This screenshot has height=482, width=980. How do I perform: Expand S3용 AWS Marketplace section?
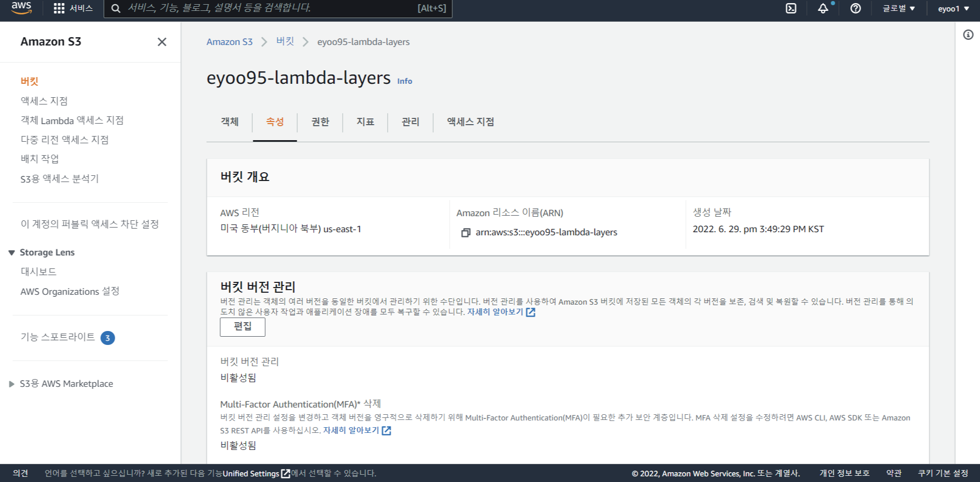11,384
